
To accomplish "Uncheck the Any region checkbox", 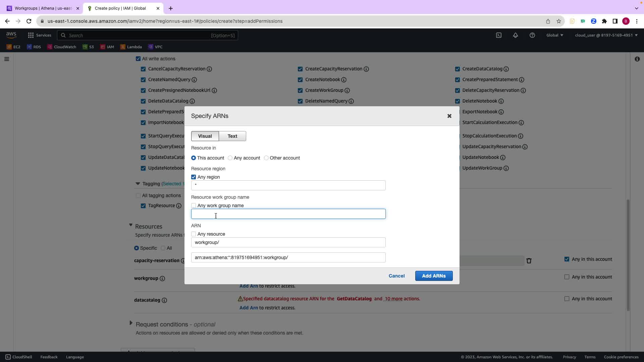I will pos(194,177).
